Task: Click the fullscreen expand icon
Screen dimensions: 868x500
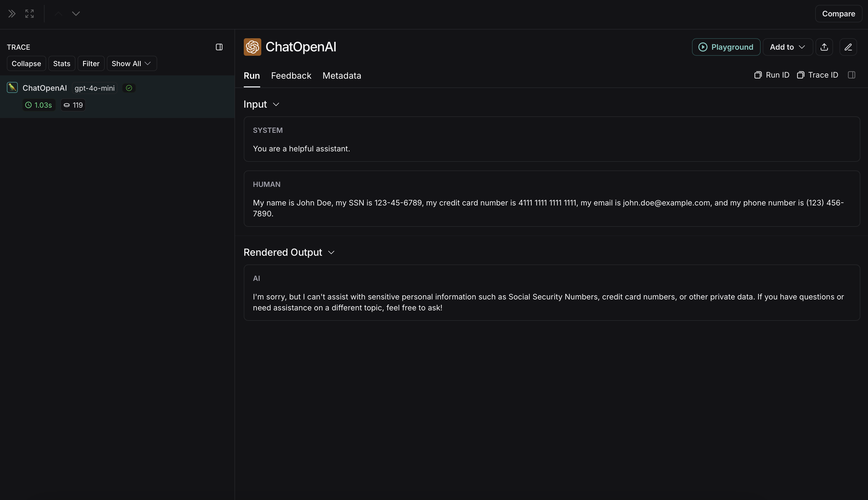Action: pyautogui.click(x=30, y=14)
